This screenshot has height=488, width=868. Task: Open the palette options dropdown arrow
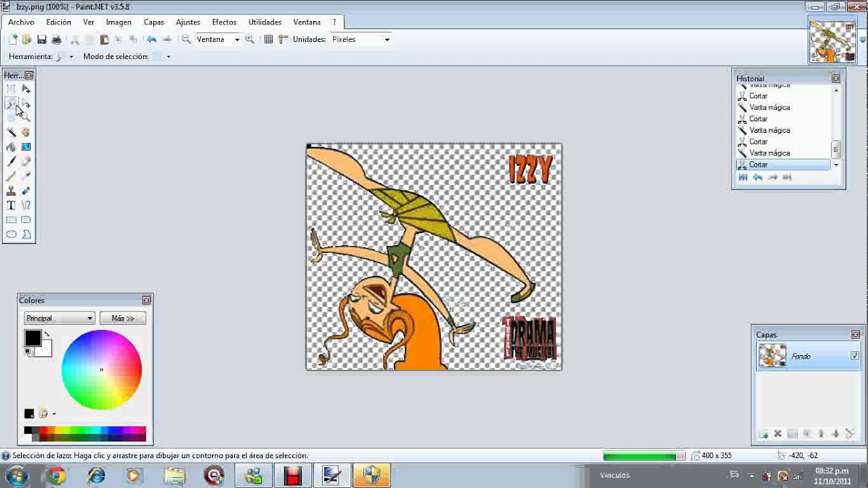[x=54, y=414]
